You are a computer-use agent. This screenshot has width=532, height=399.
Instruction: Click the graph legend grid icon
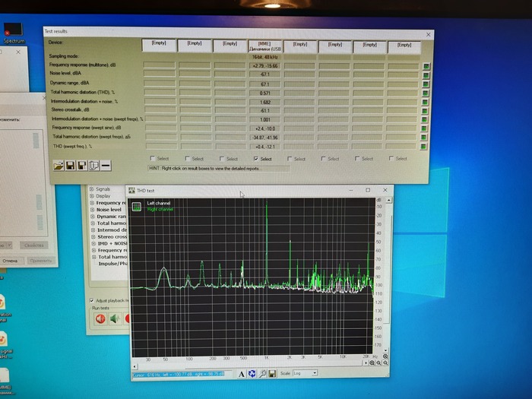point(137,207)
